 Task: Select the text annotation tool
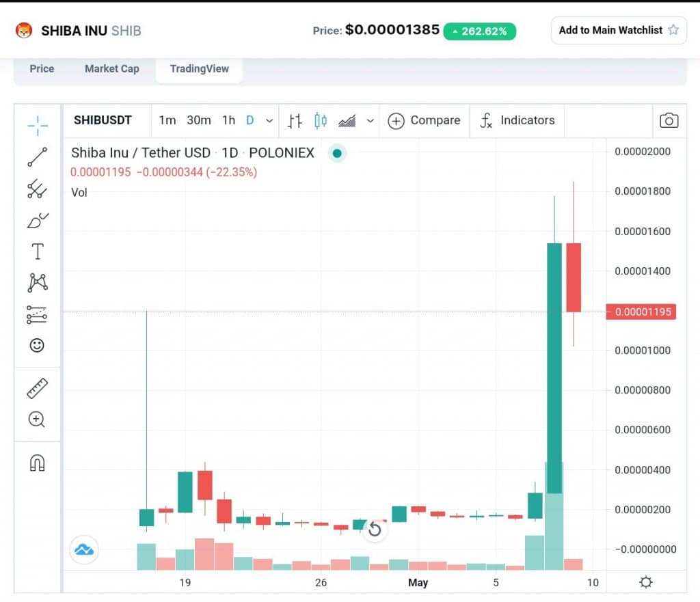point(38,251)
